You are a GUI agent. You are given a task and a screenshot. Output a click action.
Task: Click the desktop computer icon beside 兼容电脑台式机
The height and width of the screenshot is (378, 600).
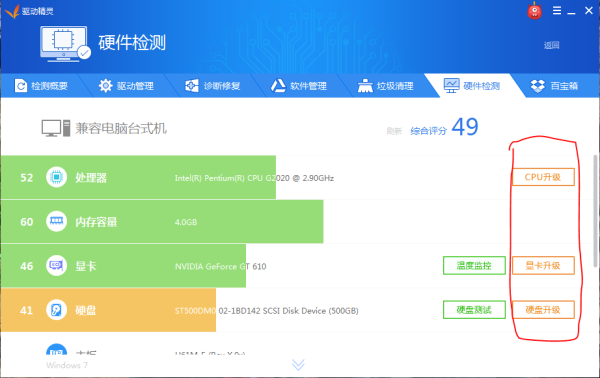click(56, 128)
